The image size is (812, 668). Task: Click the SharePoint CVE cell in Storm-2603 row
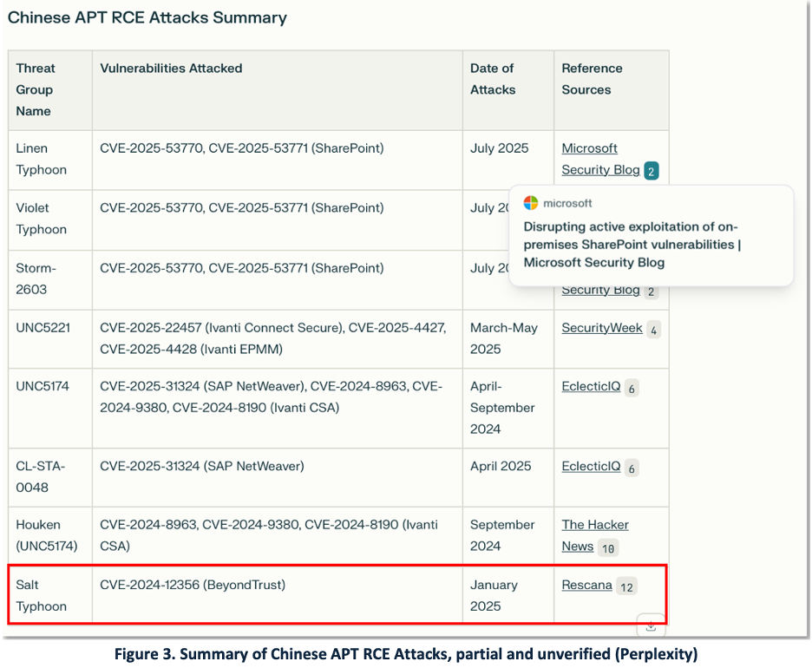click(x=278, y=279)
